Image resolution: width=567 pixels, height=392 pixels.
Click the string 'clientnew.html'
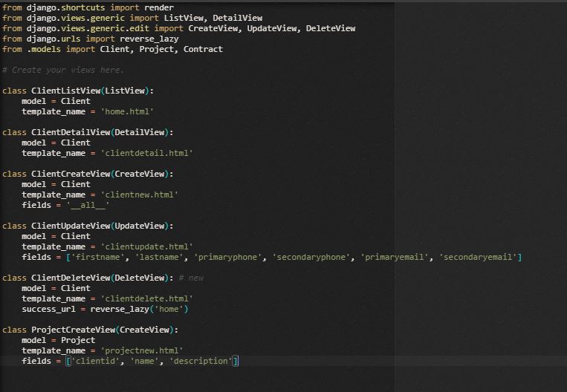(x=139, y=195)
